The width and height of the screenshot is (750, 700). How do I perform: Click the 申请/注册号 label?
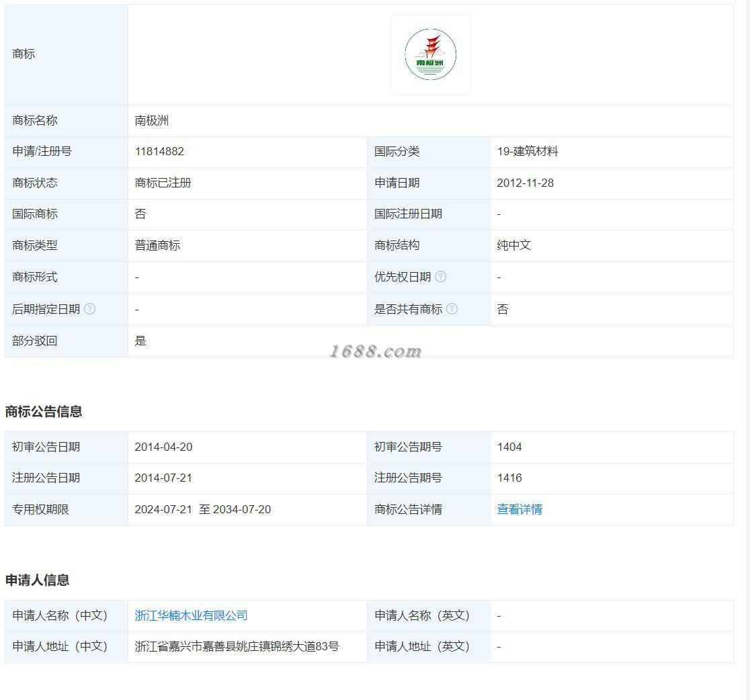42,152
